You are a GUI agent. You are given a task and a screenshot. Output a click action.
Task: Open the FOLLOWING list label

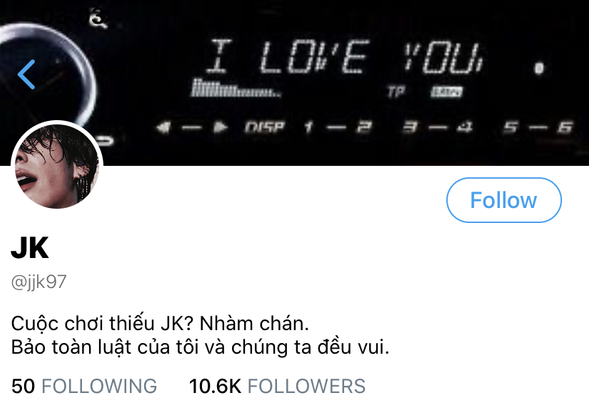pos(99,386)
